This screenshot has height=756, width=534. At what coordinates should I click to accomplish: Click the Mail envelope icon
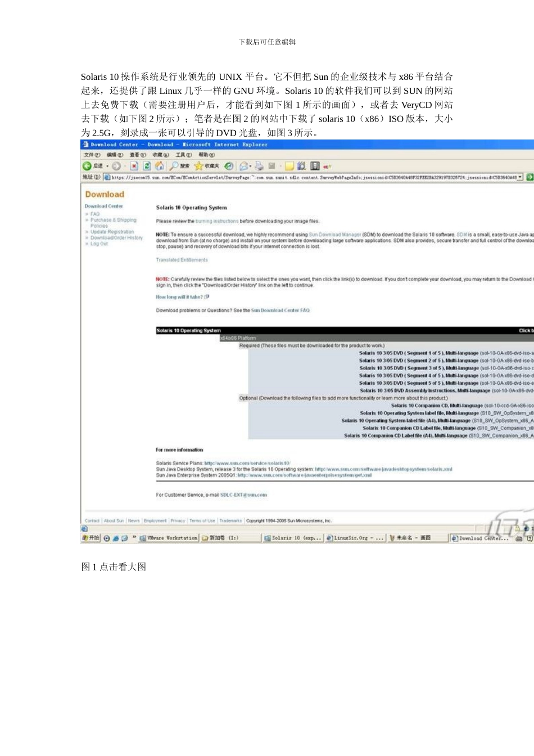coord(243,166)
